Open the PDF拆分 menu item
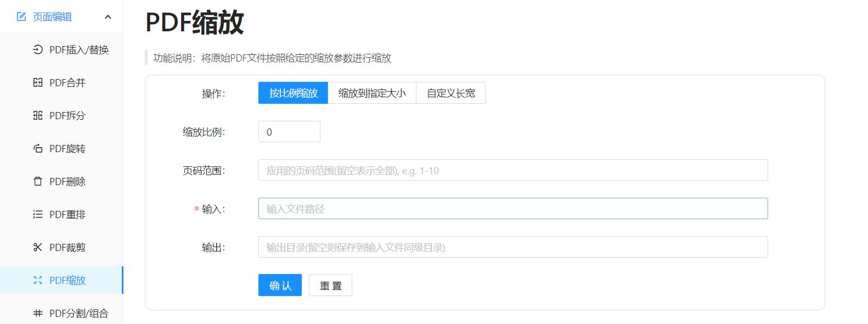Viewport: 868px width, 324px height. click(61, 115)
